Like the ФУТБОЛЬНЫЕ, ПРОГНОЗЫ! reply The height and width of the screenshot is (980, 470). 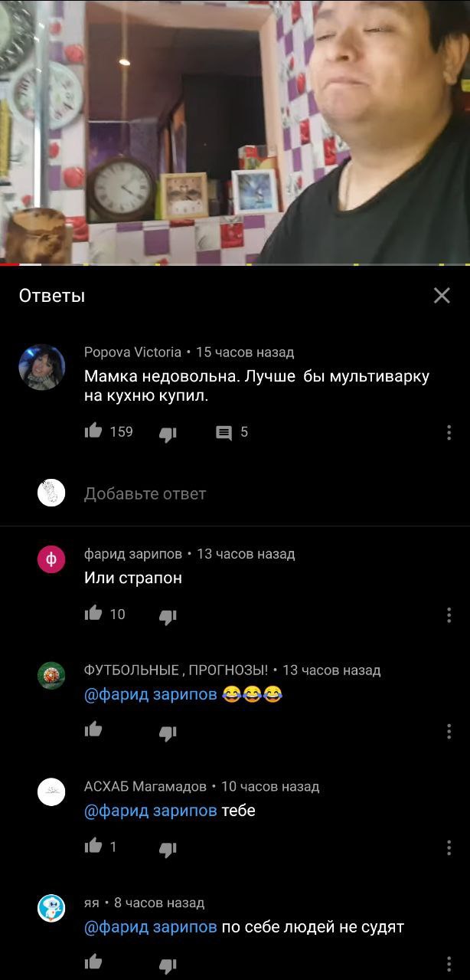(93, 729)
